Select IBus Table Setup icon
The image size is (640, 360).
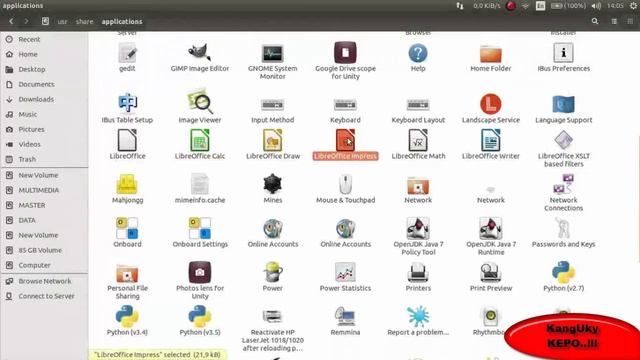pos(127,102)
